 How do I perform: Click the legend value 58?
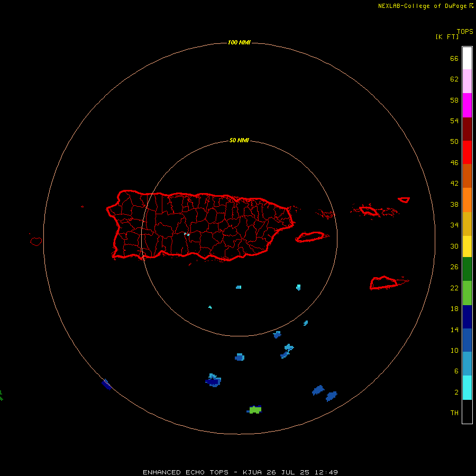(x=454, y=100)
